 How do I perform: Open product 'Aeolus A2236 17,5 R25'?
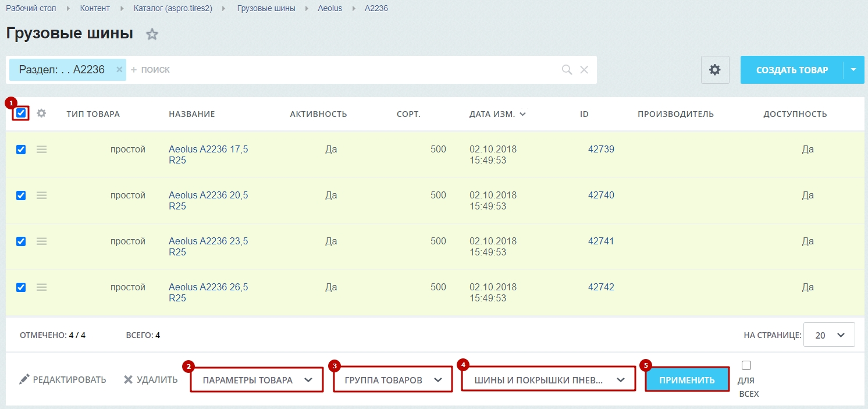pyautogui.click(x=208, y=155)
